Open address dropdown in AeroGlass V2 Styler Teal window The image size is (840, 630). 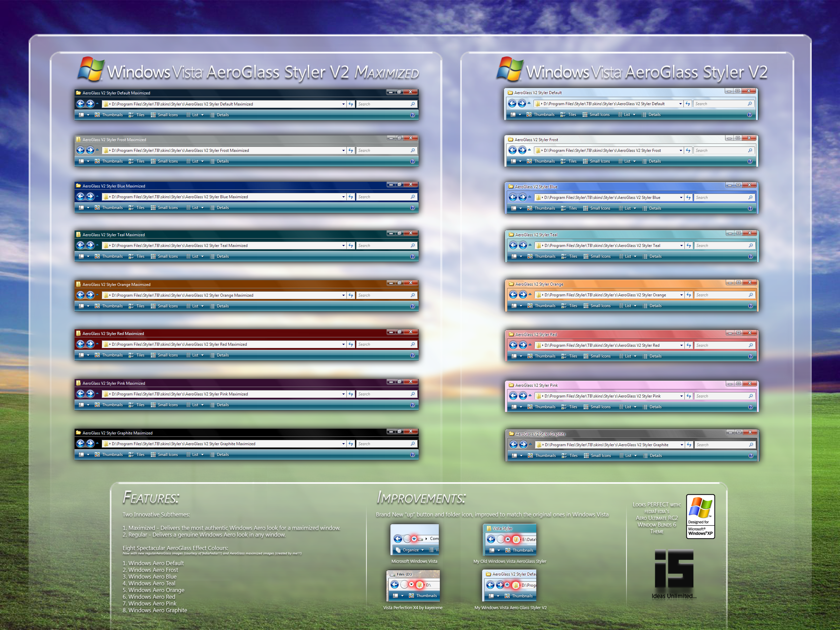(681, 246)
